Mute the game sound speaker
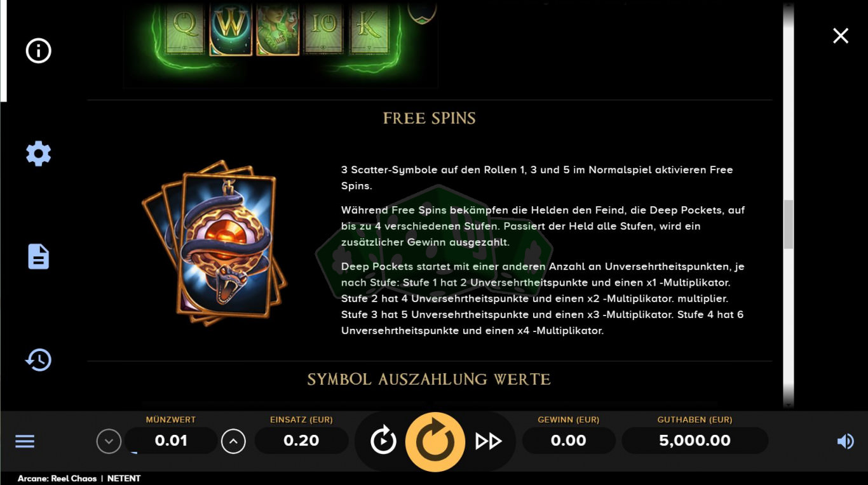The height and width of the screenshot is (485, 868). [845, 441]
